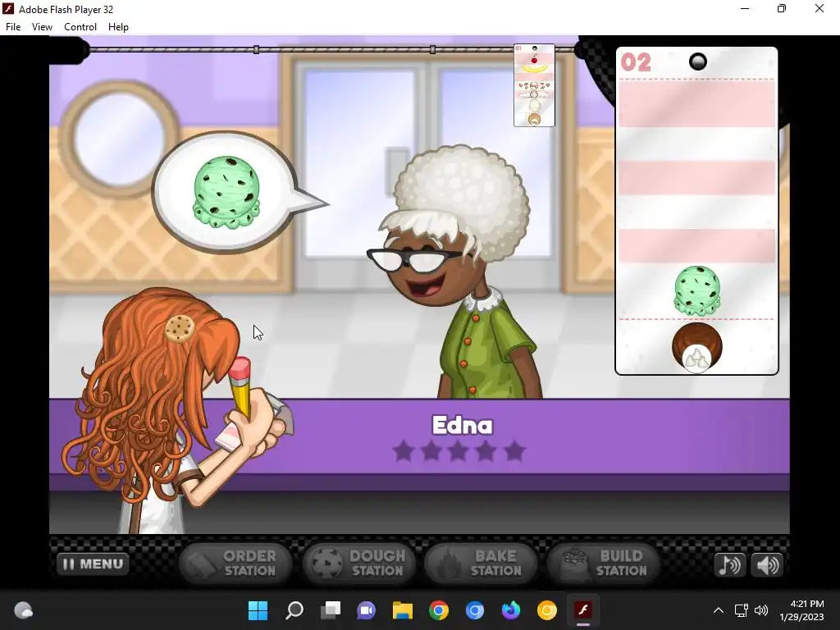Open the Windows Start menu
This screenshot has height=630, width=840.
[x=258, y=610]
